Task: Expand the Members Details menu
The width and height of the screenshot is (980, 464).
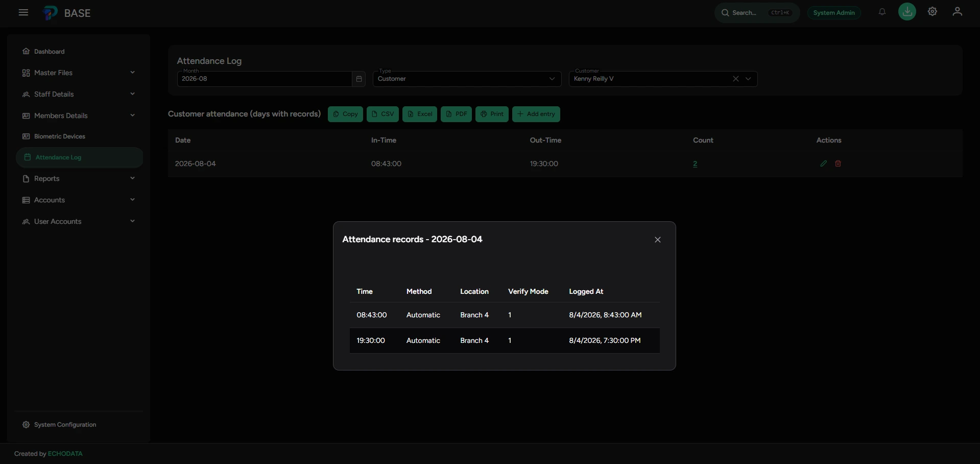Action: click(x=79, y=115)
